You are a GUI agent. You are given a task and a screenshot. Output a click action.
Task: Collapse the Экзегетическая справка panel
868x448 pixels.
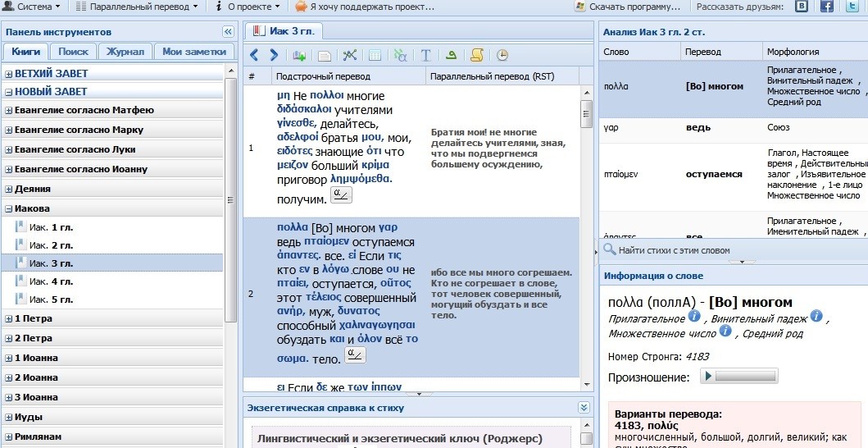584,408
